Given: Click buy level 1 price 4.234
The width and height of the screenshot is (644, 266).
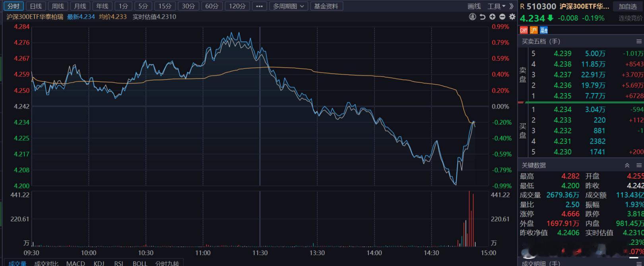Looking at the screenshot, I should click(x=563, y=109).
